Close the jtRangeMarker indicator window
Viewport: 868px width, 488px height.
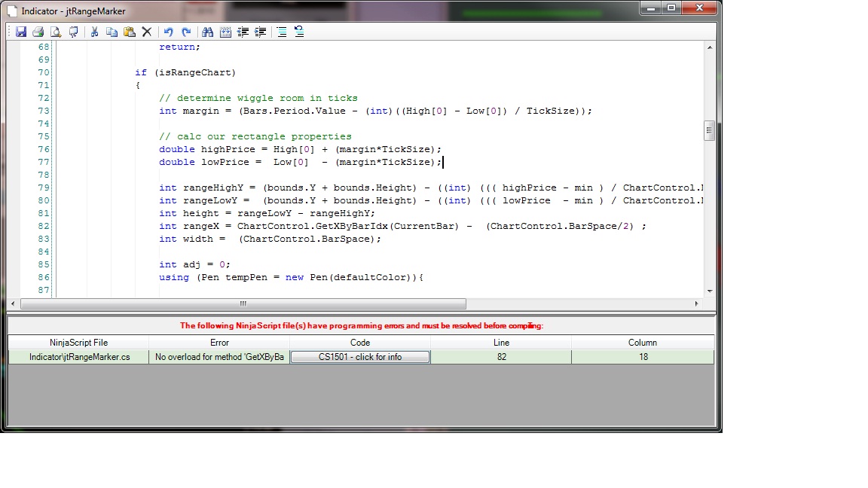tap(700, 8)
